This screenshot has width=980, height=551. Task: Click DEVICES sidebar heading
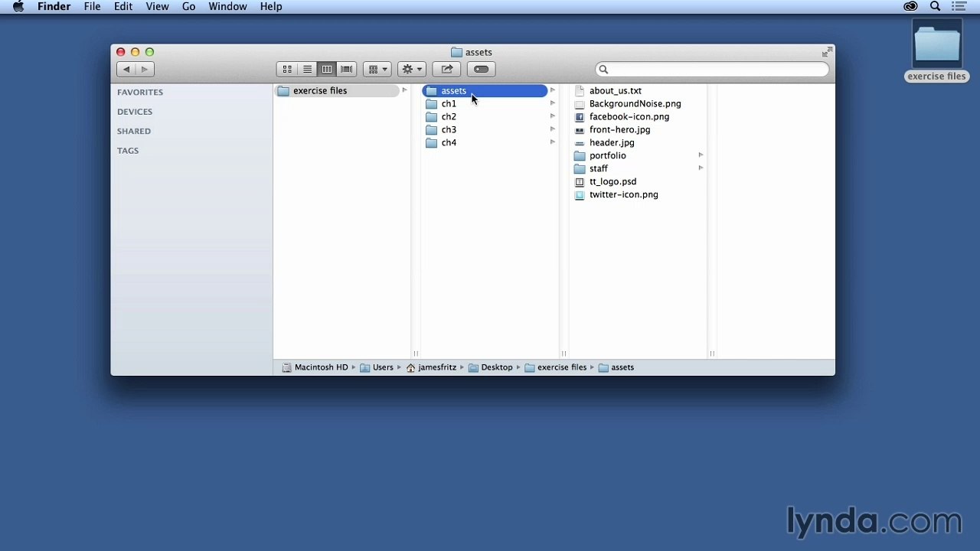pyautogui.click(x=135, y=112)
